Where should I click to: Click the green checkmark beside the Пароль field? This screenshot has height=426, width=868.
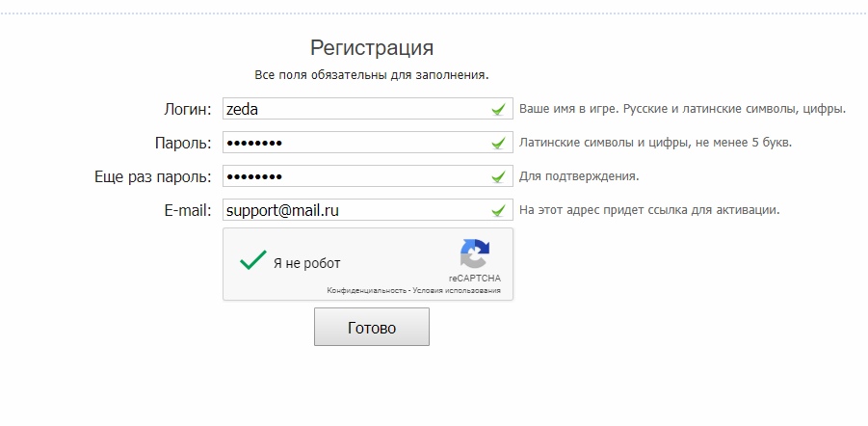pos(498,144)
